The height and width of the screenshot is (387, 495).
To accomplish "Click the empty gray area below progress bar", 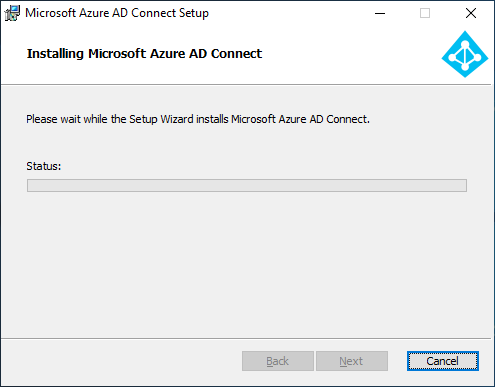I will [247, 263].
